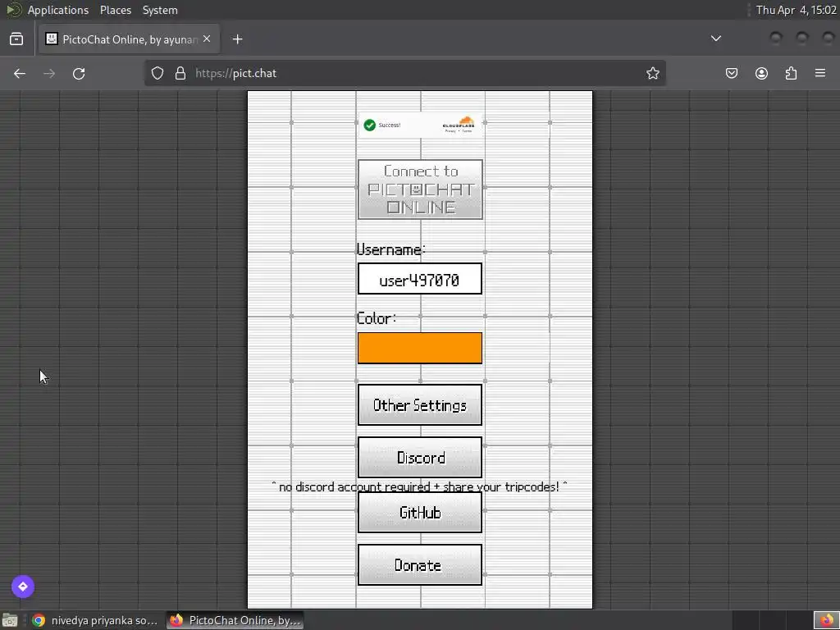Open the System menu

click(x=160, y=10)
